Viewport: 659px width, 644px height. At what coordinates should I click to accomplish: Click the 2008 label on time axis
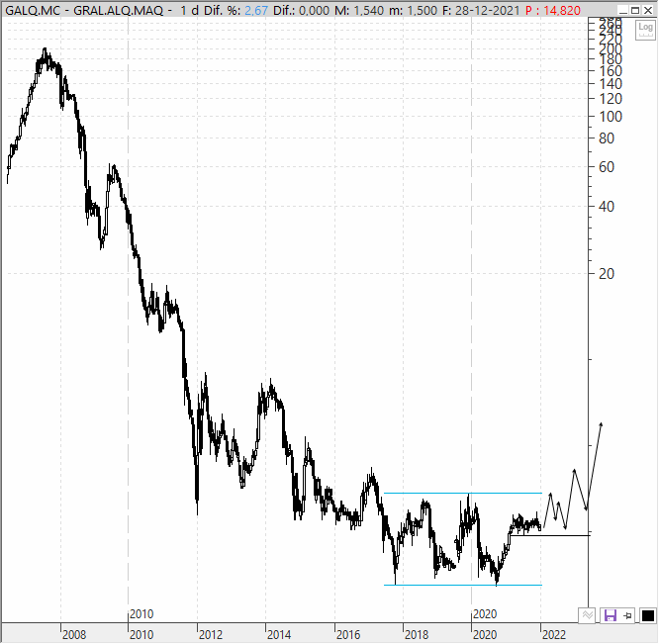click(x=74, y=634)
